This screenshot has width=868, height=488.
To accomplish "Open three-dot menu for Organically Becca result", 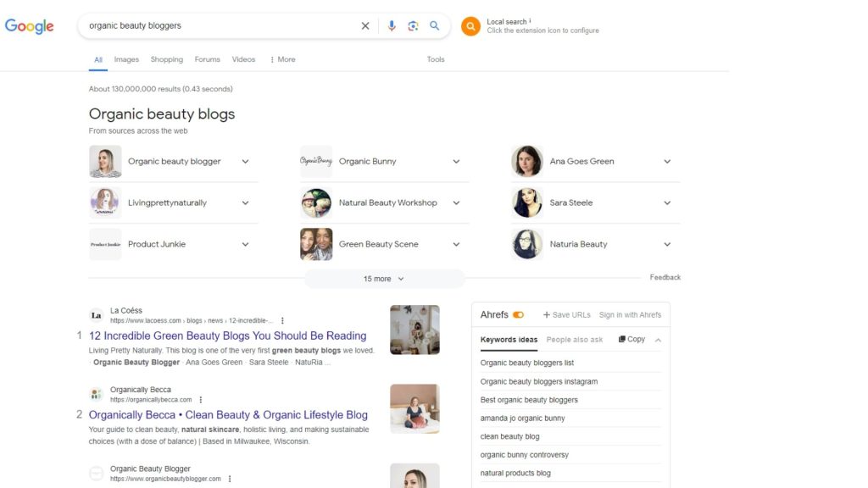I will coord(200,400).
